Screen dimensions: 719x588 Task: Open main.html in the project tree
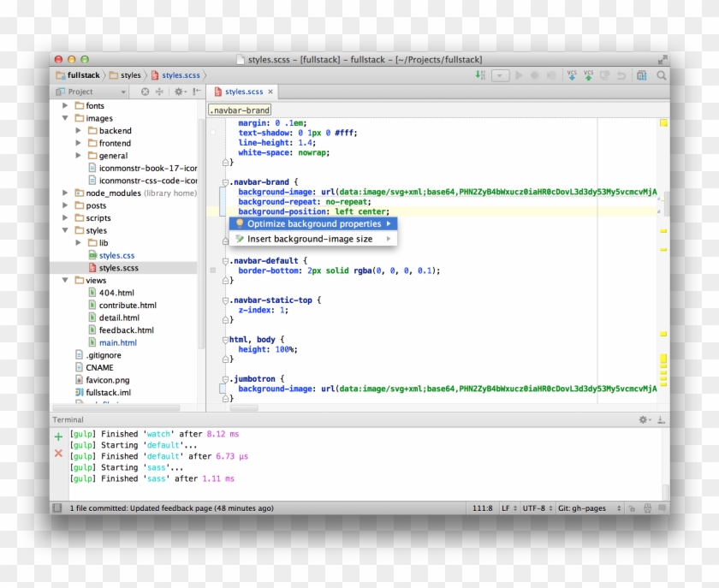click(x=117, y=342)
